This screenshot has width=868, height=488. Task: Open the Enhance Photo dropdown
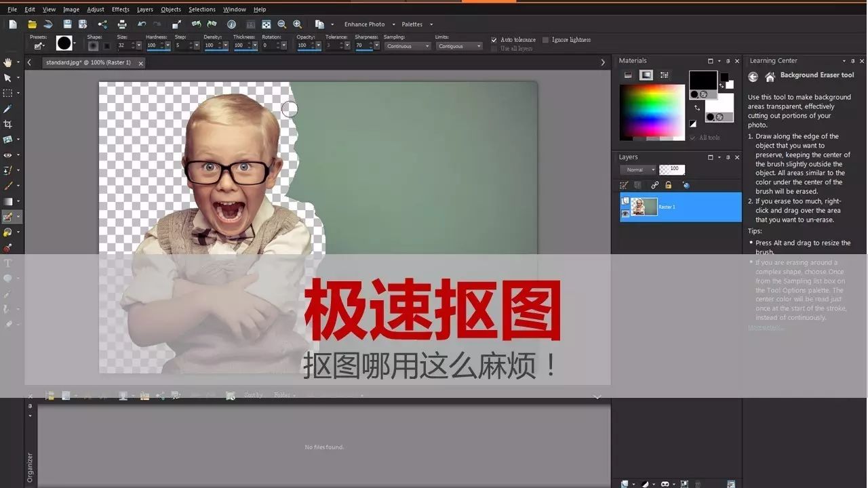point(366,24)
